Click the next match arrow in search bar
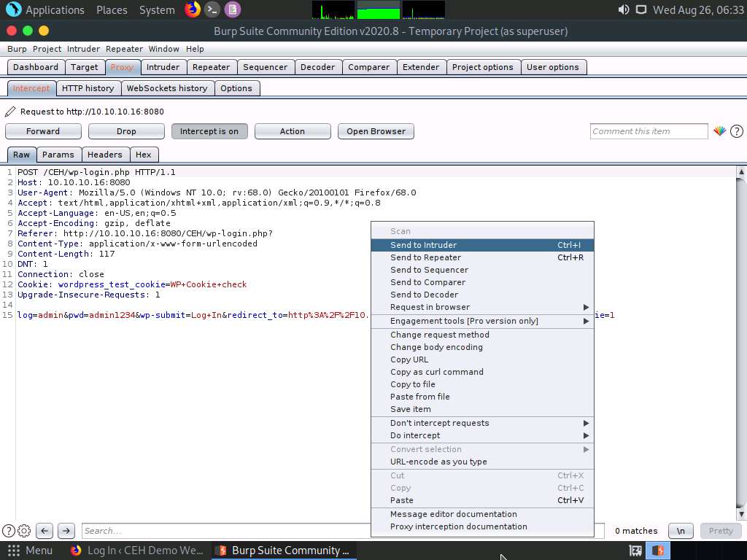Screen dimensions: 747x560 (x=66, y=531)
